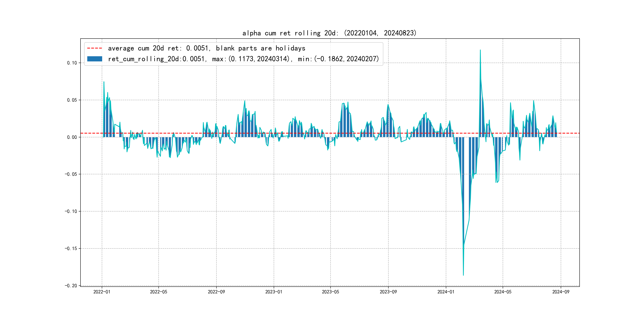Click the 0.10 y-axis tick label
This screenshot has width=644, height=322.
(72, 63)
